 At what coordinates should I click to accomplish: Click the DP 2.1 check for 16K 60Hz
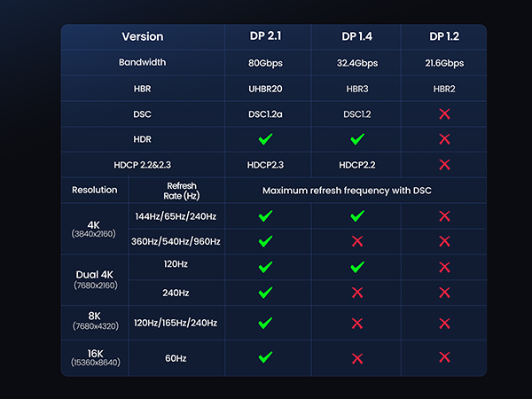[265, 357]
